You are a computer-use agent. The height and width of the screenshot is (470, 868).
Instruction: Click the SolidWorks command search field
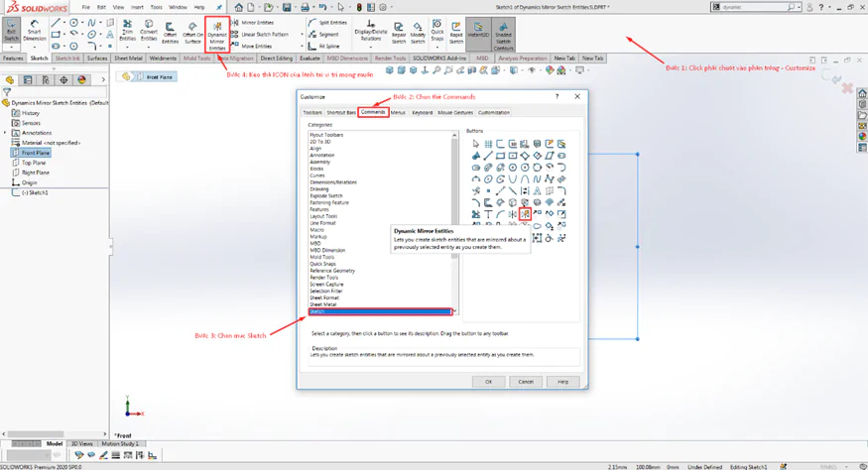coord(755,7)
